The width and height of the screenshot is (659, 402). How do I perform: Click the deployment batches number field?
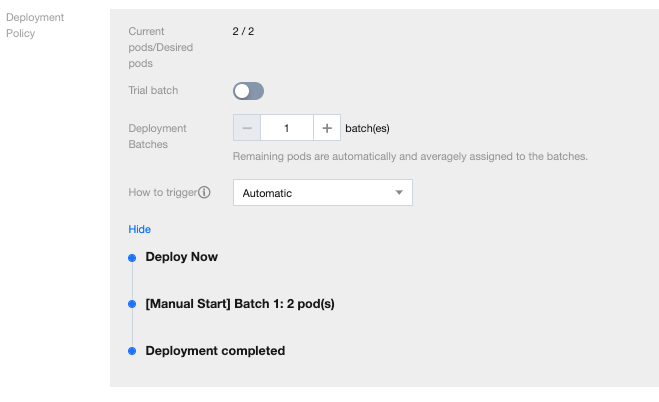coord(287,128)
